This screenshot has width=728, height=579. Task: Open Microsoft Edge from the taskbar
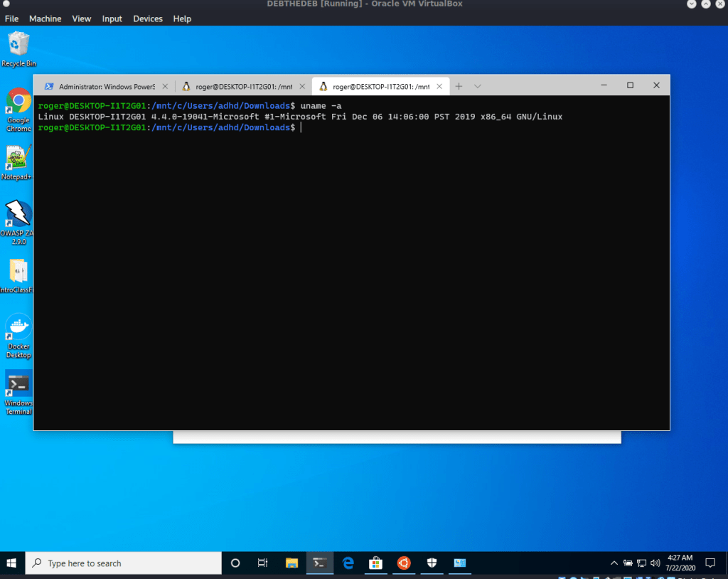(x=348, y=563)
